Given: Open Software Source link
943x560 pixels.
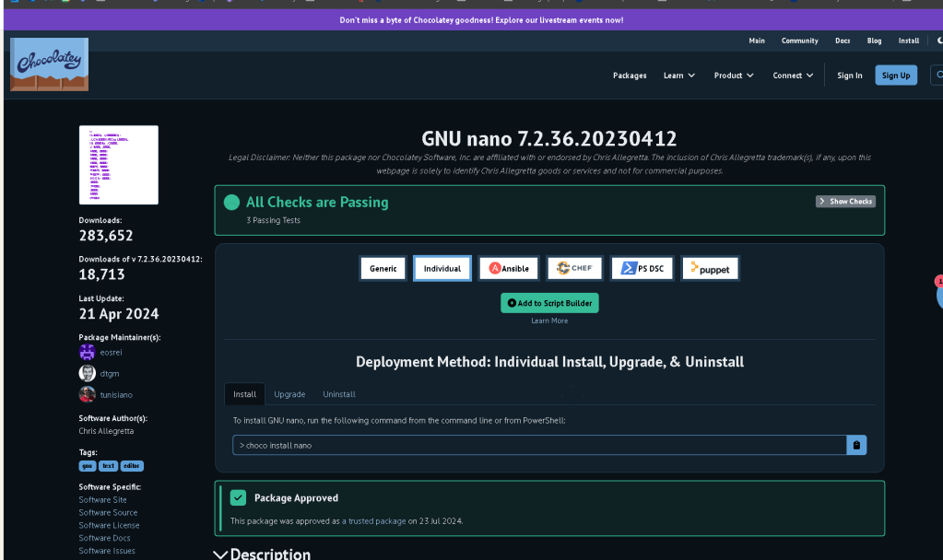Looking at the screenshot, I should pyautogui.click(x=108, y=512).
